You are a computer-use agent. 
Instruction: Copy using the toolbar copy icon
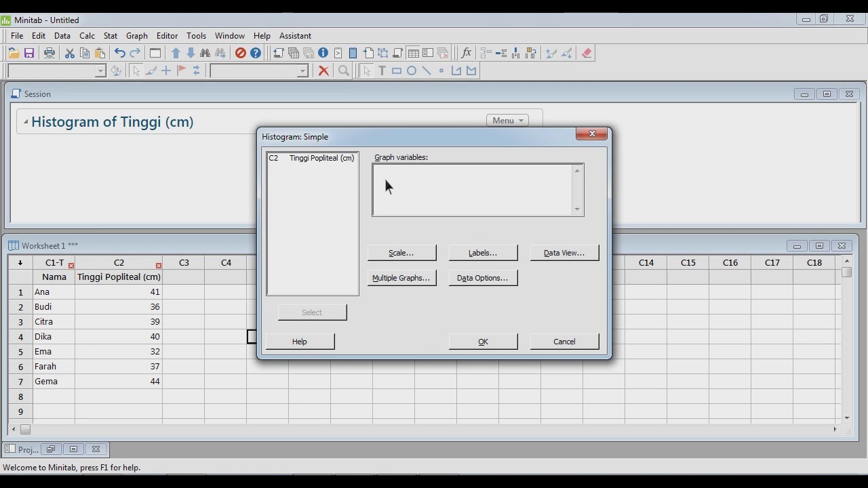click(85, 53)
